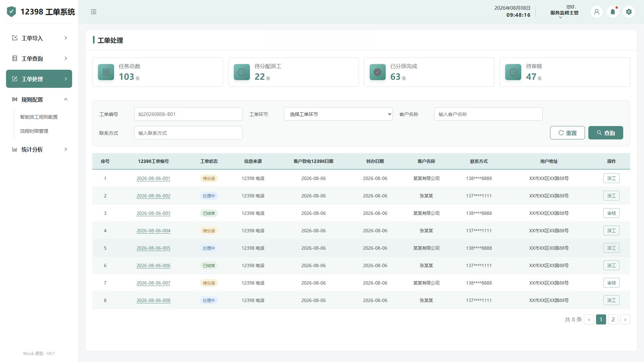The image size is (644, 362).
Task: Open work order link 2026-08-06-006
Action: [x=153, y=265]
